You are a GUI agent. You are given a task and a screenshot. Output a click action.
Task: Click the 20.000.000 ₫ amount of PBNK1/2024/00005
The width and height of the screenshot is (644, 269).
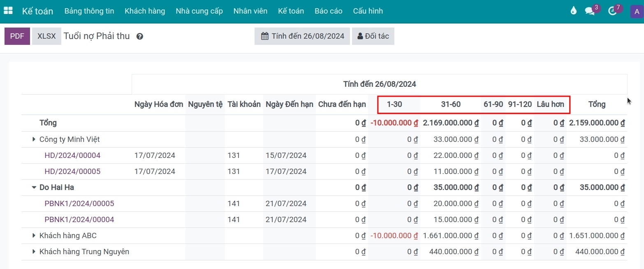coord(456,204)
